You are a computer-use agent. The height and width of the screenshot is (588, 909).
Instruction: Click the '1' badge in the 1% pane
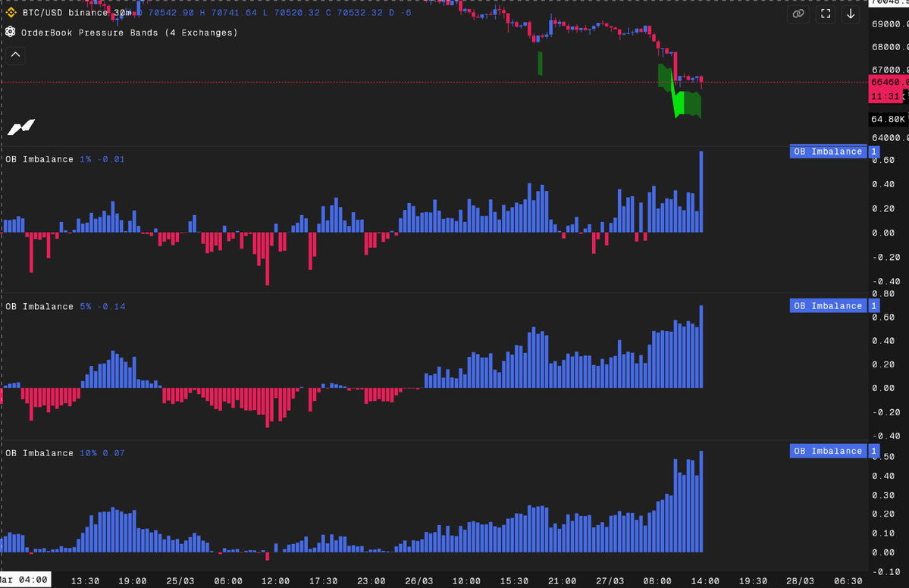click(x=873, y=152)
